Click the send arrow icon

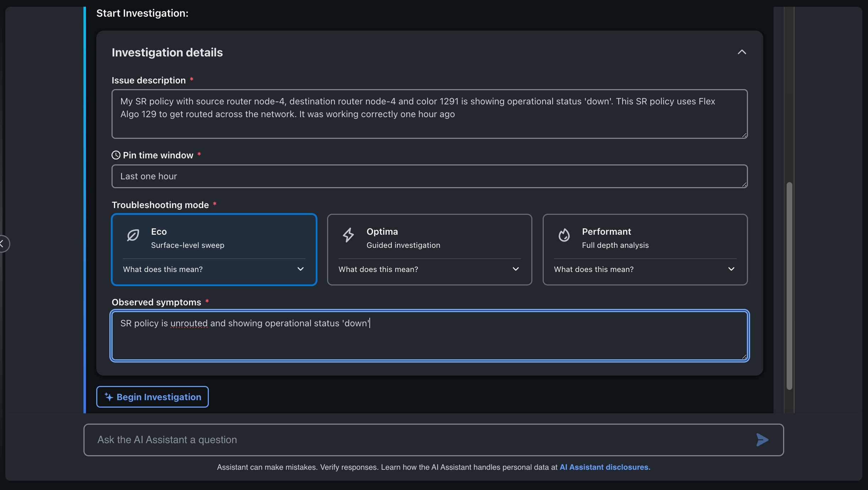762,440
